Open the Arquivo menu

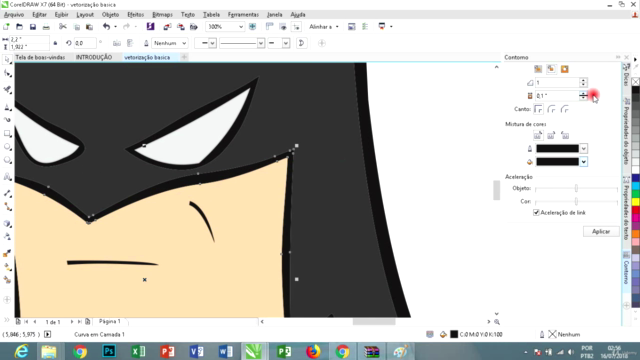click(14, 15)
